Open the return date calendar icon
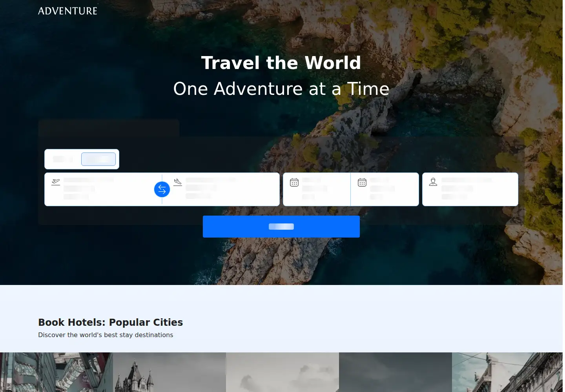Image resolution: width=565 pixels, height=392 pixels. coord(362,182)
